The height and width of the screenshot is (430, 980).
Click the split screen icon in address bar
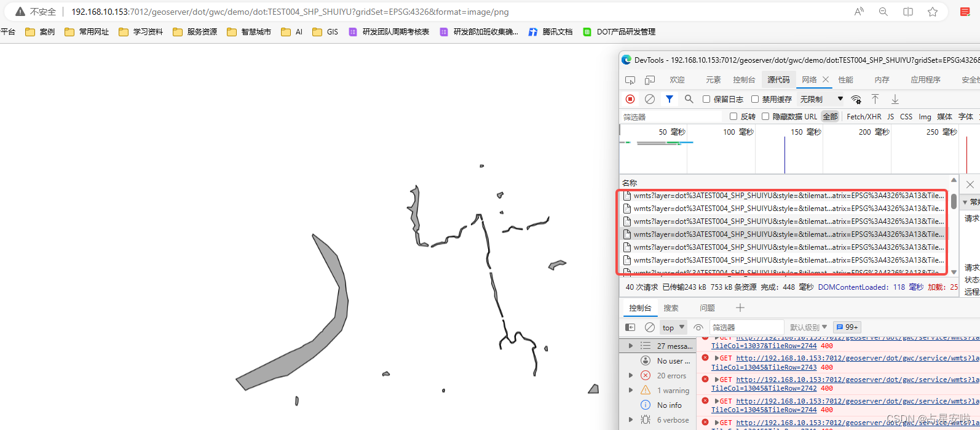(x=908, y=12)
